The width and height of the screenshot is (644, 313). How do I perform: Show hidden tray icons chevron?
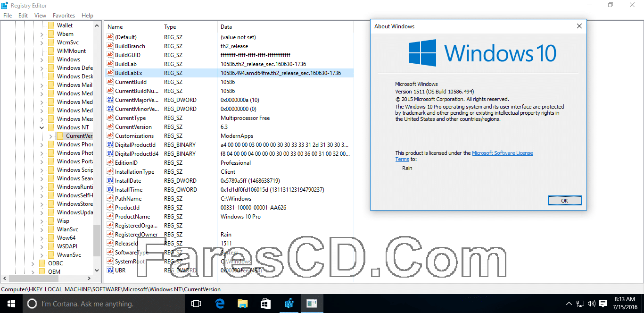point(569,304)
